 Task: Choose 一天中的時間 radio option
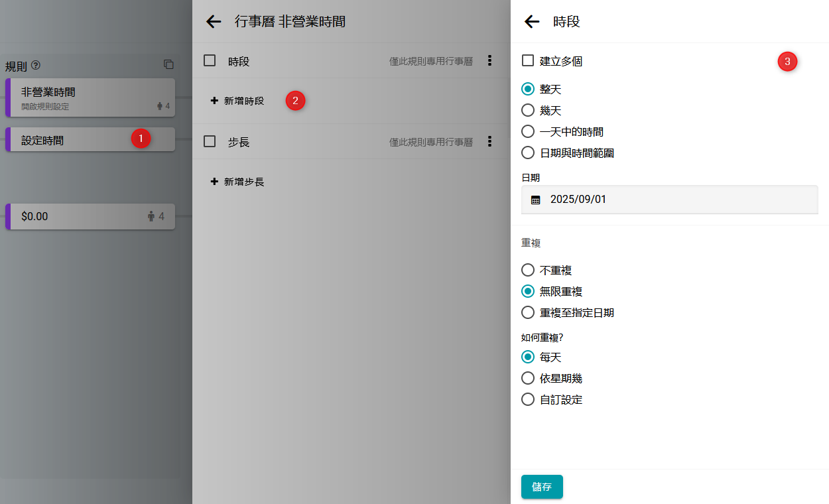(528, 131)
